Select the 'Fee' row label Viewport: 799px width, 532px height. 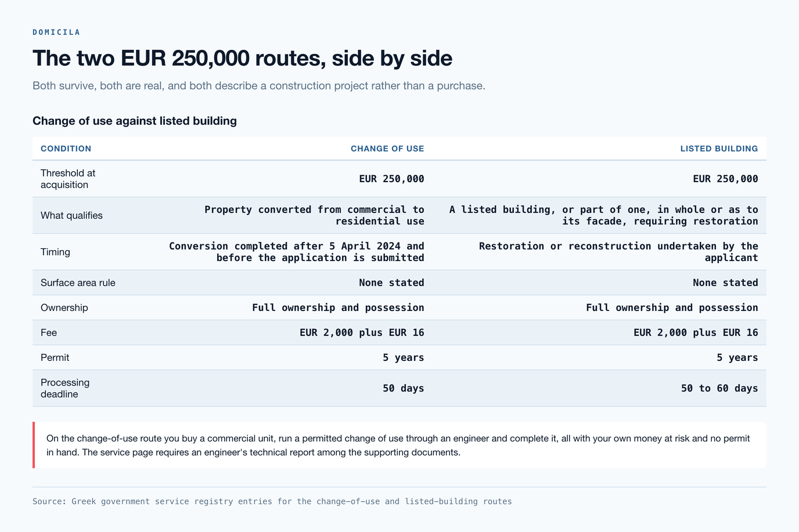point(49,332)
